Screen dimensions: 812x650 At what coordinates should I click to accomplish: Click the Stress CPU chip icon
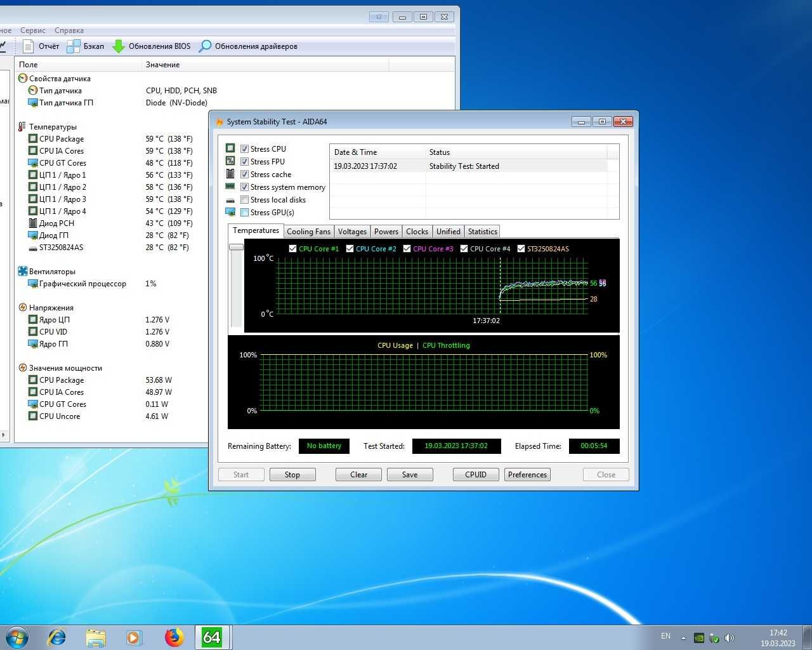(x=230, y=148)
